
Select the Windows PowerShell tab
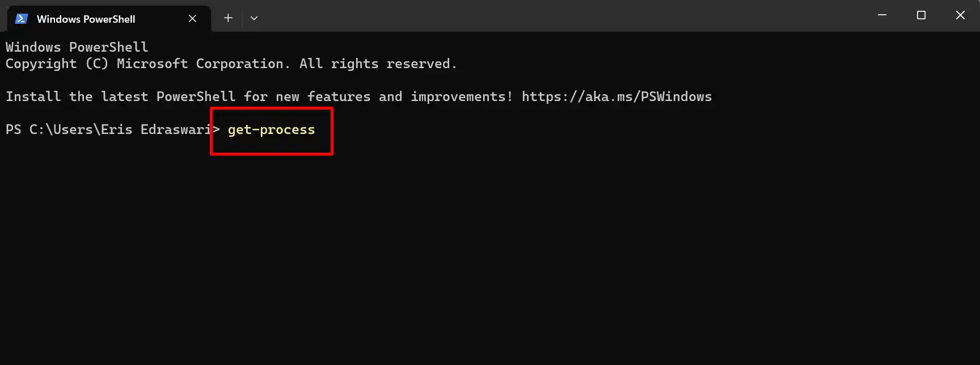tap(108, 19)
